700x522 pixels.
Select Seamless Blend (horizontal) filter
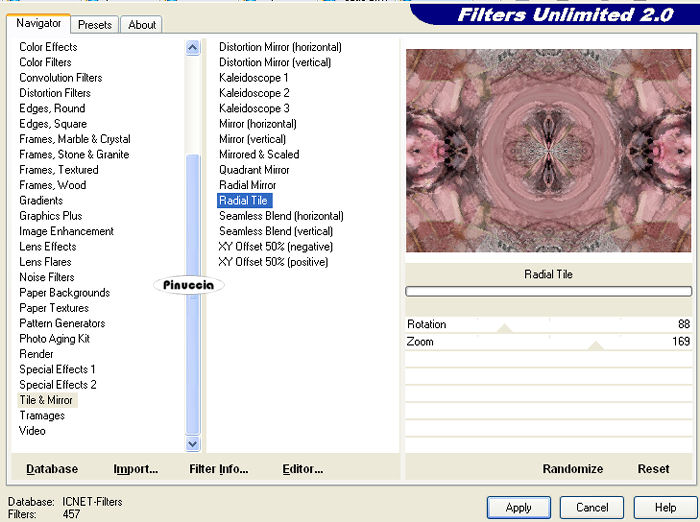pyautogui.click(x=281, y=216)
